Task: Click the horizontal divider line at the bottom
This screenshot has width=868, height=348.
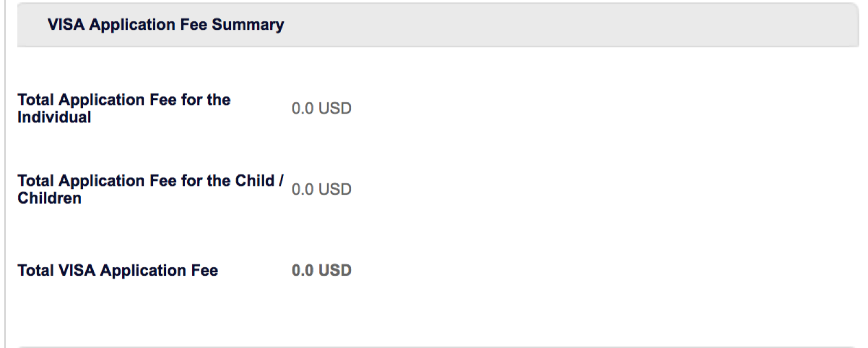Action: click(438, 346)
